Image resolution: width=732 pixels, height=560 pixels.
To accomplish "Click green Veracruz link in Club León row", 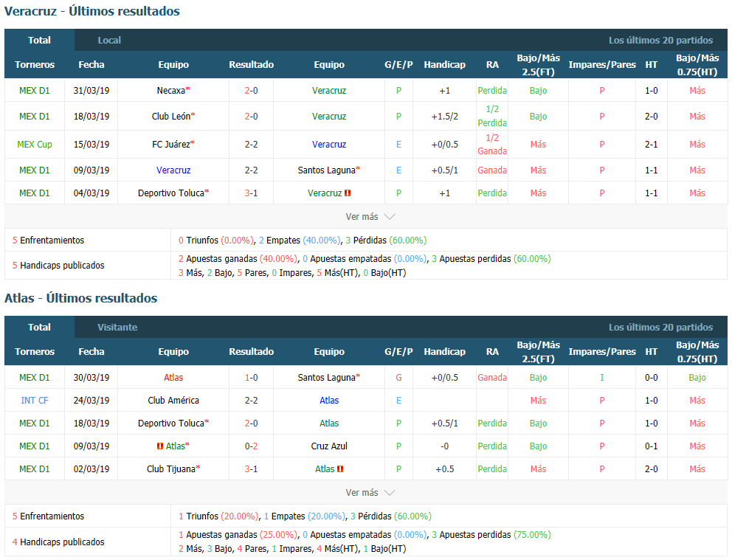I will 329,116.
